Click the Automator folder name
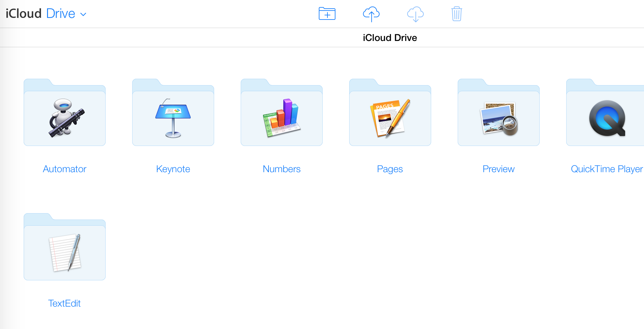Screen dimensions: 644x329 tap(65, 169)
